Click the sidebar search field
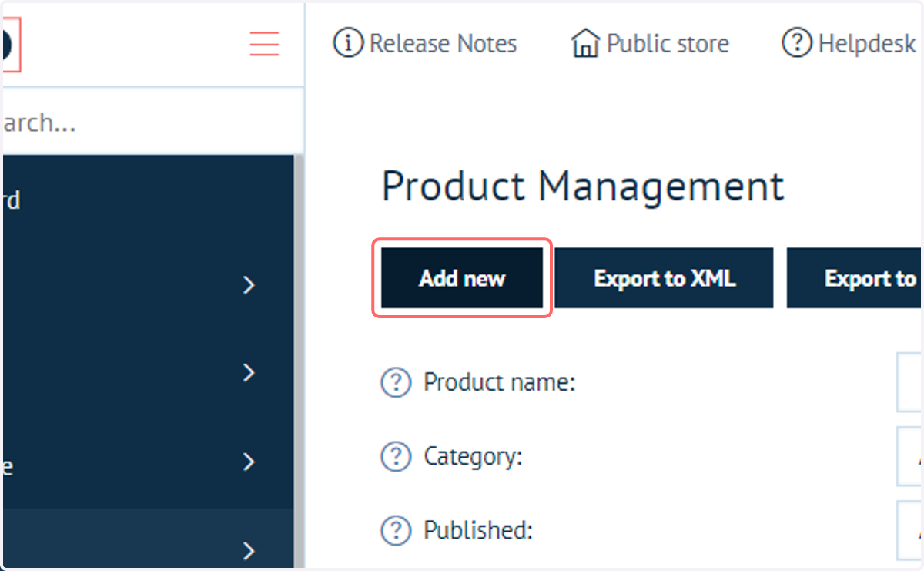Screen dimensions: 924x571 coord(152,123)
